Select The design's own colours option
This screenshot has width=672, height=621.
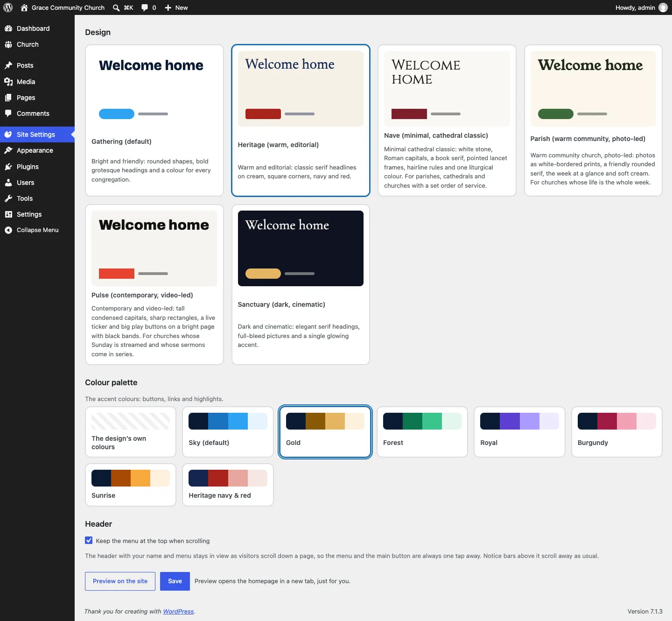131,432
